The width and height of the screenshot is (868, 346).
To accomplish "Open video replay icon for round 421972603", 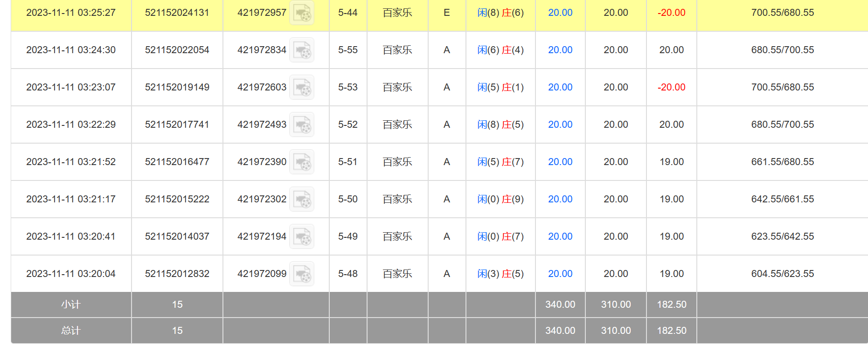I will point(302,87).
